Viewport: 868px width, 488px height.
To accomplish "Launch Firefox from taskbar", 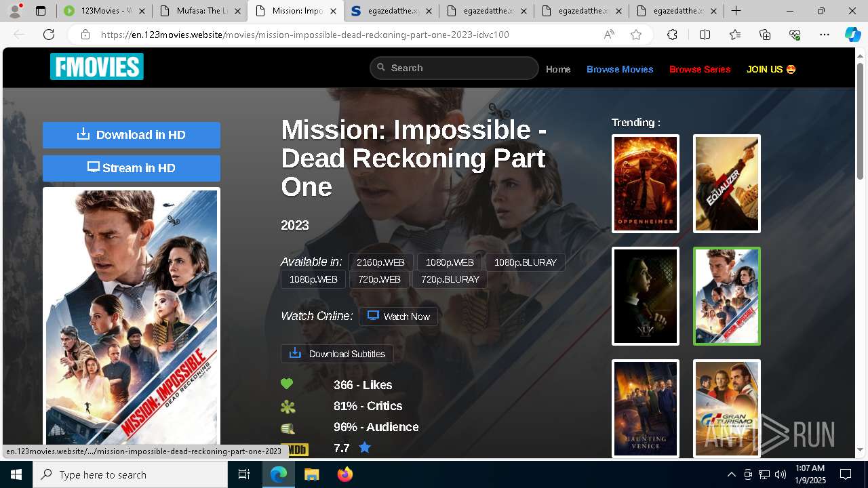I will [344, 474].
